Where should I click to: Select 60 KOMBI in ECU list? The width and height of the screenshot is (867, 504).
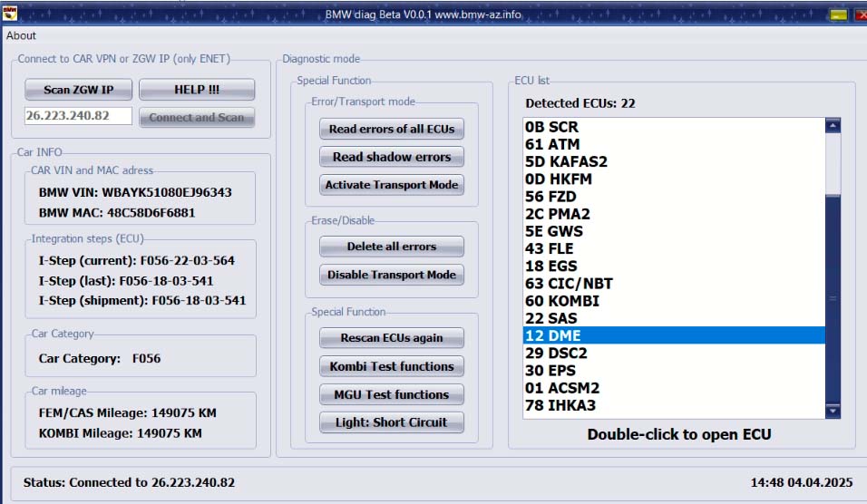click(674, 301)
